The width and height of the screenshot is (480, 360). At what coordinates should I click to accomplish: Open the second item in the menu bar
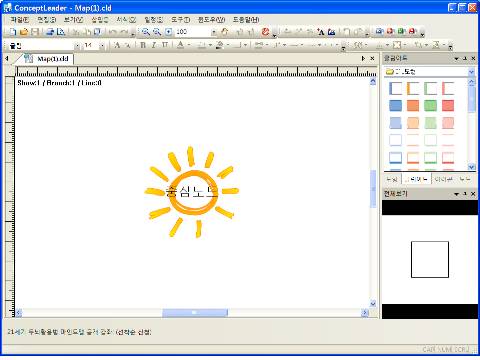click(46, 20)
